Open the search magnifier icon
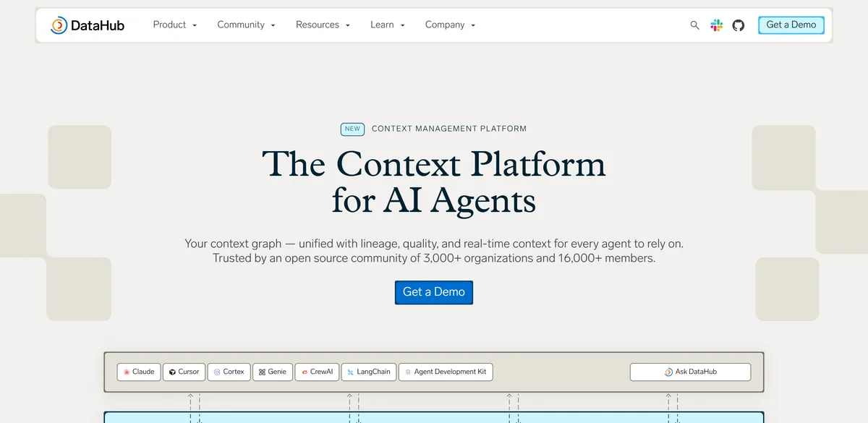 click(x=694, y=25)
